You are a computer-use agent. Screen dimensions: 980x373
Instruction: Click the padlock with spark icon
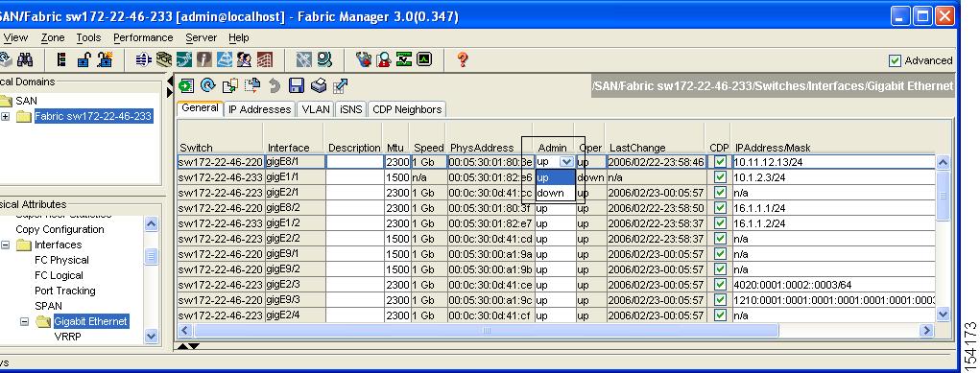pyautogui.click(x=105, y=60)
